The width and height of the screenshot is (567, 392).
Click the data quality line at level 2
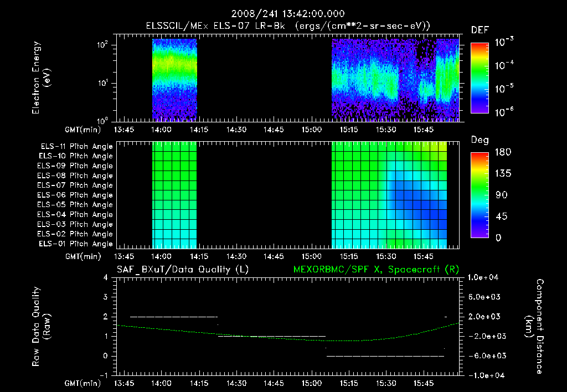click(x=173, y=317)
